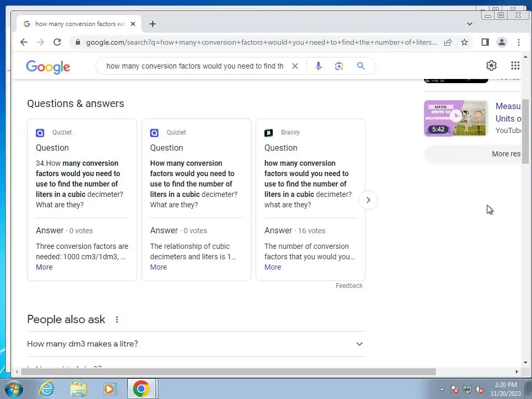532x399 pixels.
Task: Open the network status tray icon
Action: coord(467,389)
